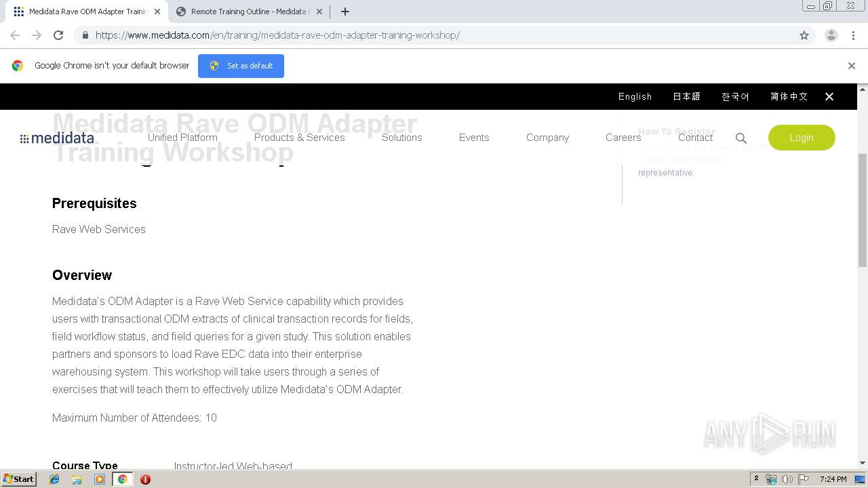This screenshot has width=868, height=488.
Task: Switch site language to Chinese 简体中文
Action: tap(789, 96)
